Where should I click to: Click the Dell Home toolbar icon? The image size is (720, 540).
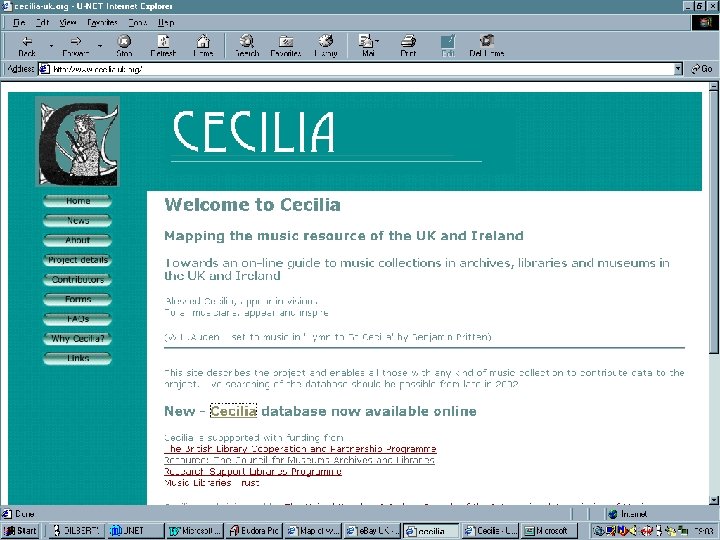[487, 45]
